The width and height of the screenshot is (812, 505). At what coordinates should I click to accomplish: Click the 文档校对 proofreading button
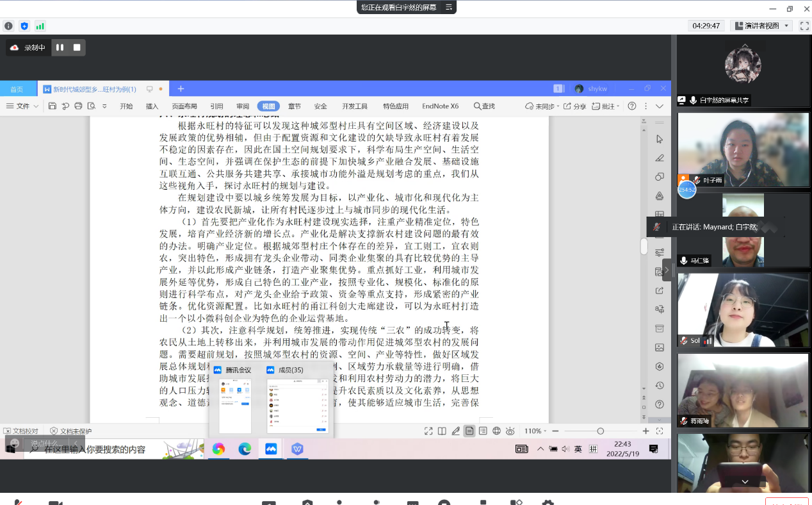pyautogui.click(x=21, y=431)
